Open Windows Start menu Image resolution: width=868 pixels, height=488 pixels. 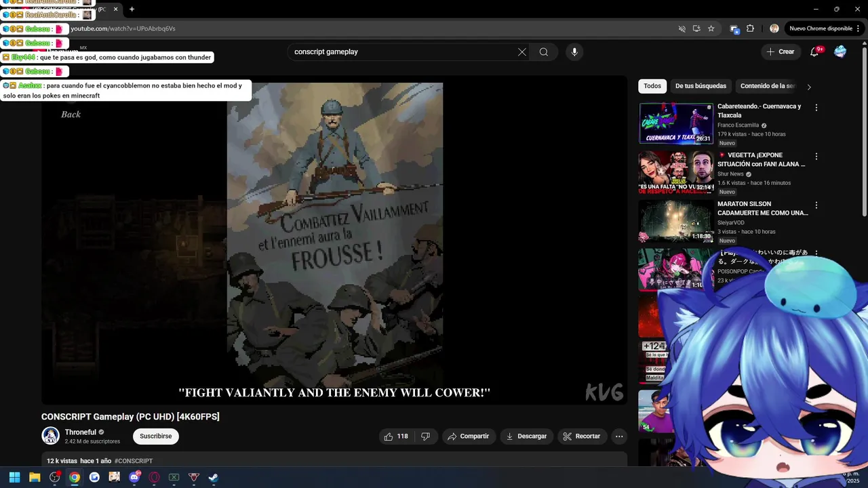(x=14, y=477)
